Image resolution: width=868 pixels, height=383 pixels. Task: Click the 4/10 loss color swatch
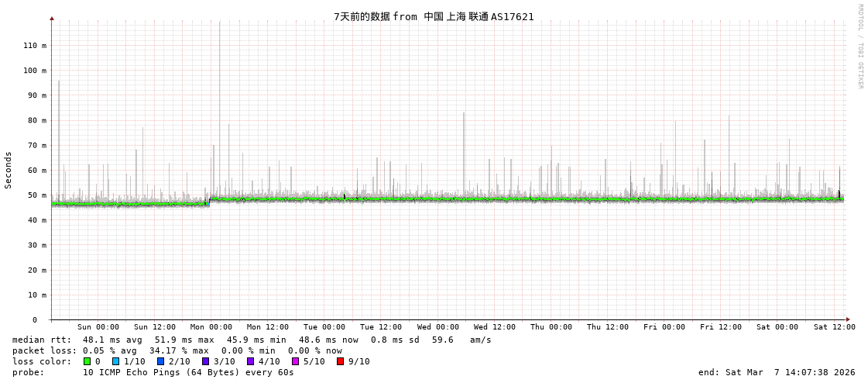point(250,362)
